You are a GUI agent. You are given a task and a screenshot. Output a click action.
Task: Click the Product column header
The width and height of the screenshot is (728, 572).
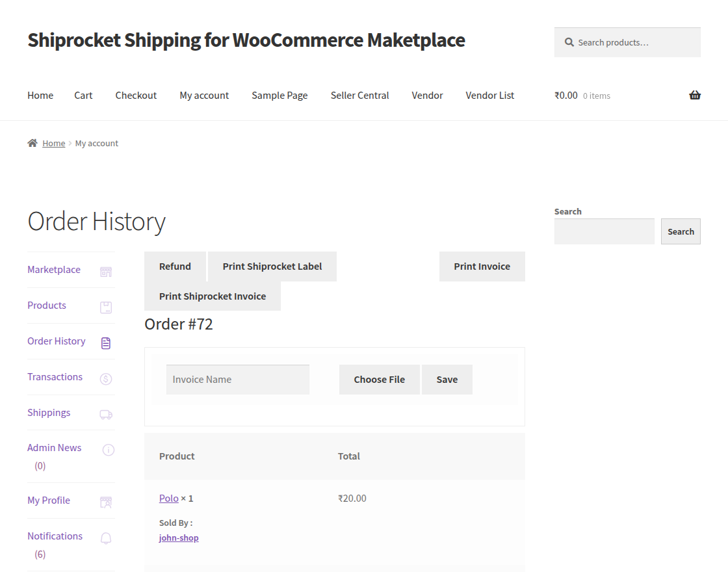177,456
